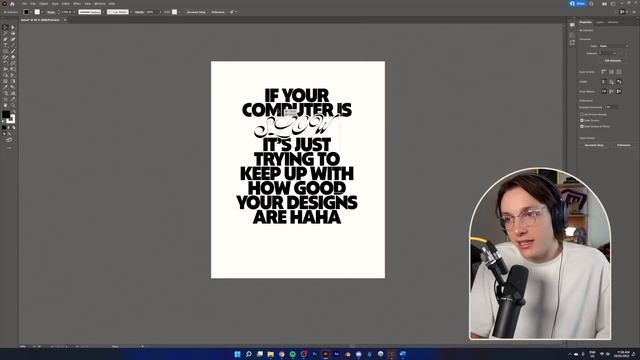Click the control bar stroke color swatch
Viewport: 640px width, 360px height.
pyautogui.click(x=37, y=12)
